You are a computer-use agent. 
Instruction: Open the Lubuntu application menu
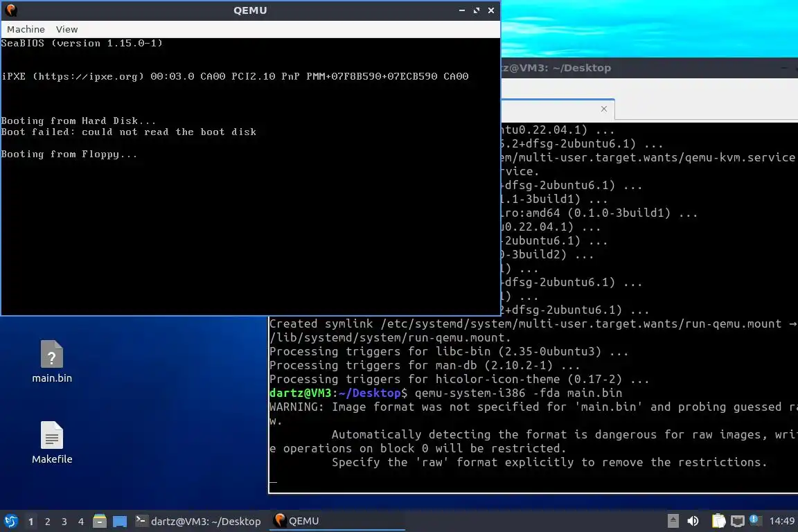(11, 521)
